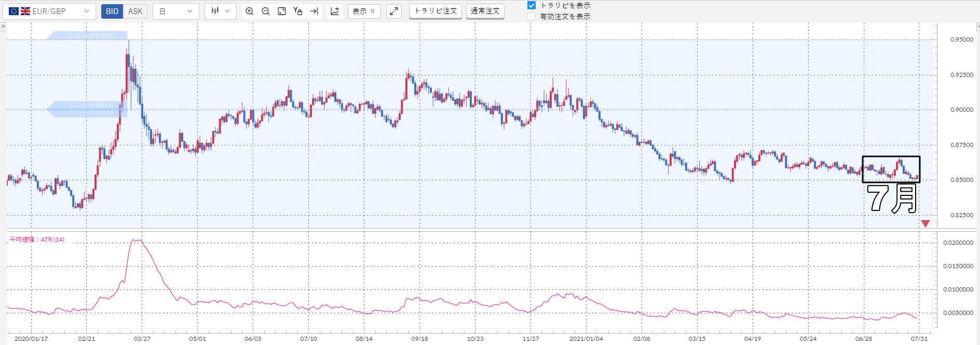This screenshot has width=980, height=345.
Task: Click the 2021/01/04 date axis label
Action: (x=586, y=339)
